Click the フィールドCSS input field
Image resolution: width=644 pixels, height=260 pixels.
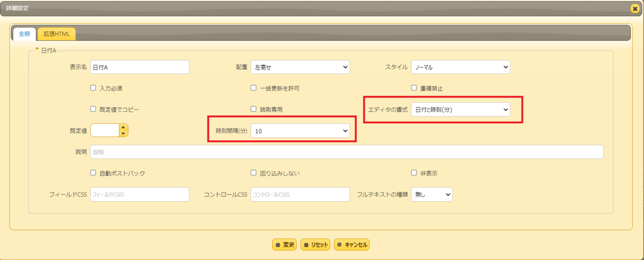pyautogui.click(x=140, y=194)
